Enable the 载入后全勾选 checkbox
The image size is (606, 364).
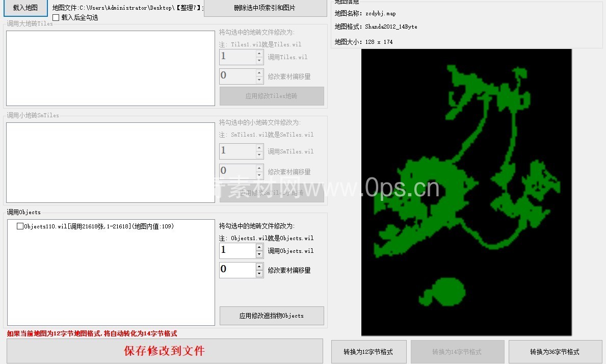pos(56,18)
